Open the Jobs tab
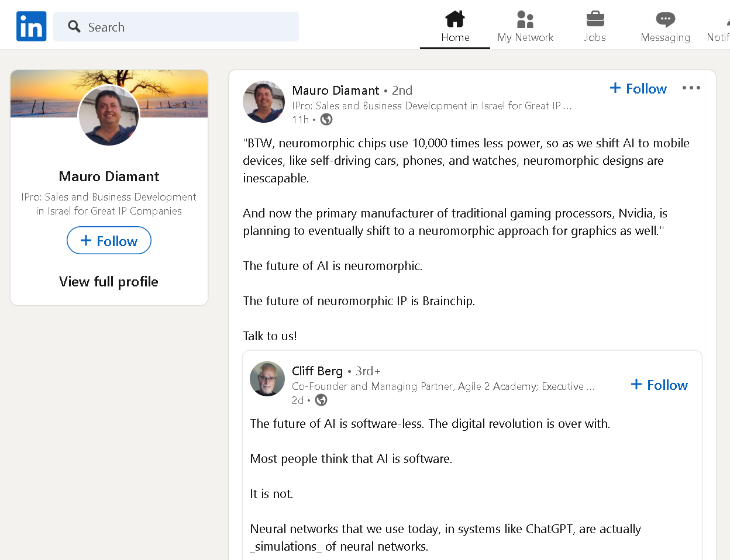 (x=595, y=26)
